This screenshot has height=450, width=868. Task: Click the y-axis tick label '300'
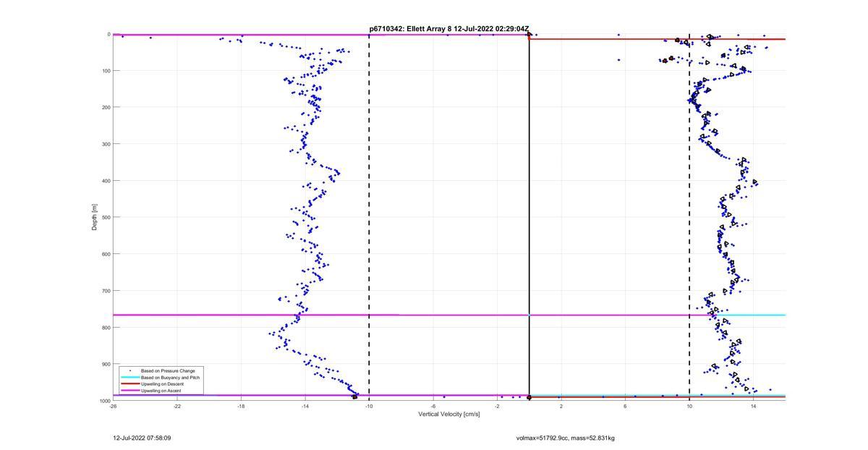click(x=106, y=144)
